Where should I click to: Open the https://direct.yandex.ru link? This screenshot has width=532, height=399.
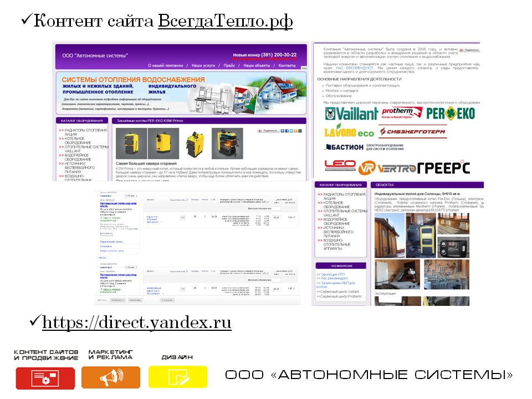pos(137,323)
